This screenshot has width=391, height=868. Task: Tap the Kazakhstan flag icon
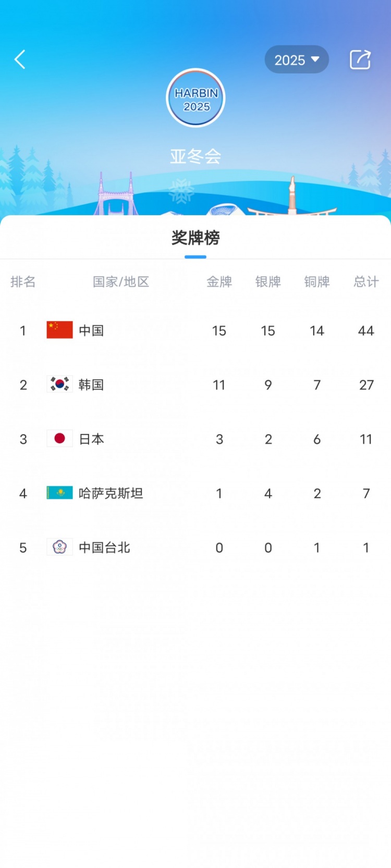point(59,493)
